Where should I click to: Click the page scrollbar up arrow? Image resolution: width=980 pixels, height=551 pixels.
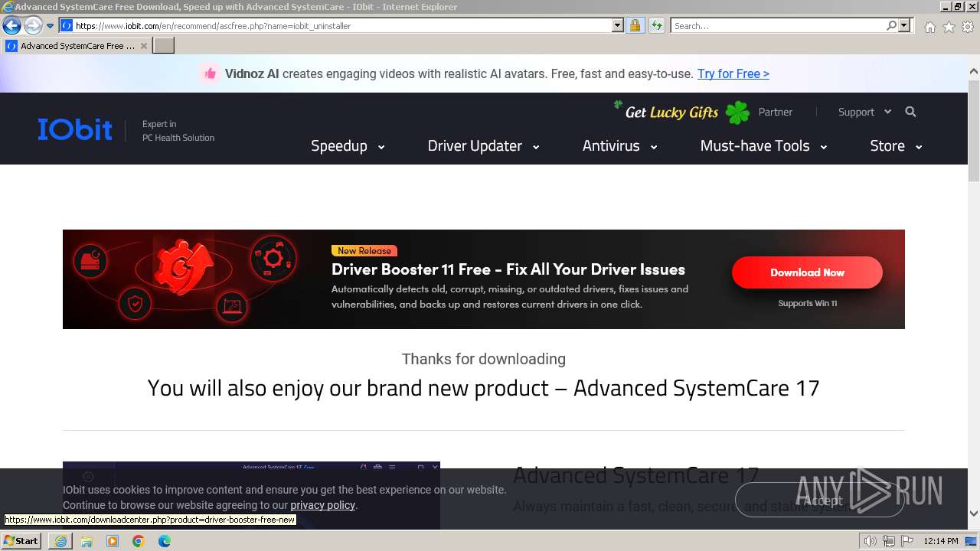974,72
